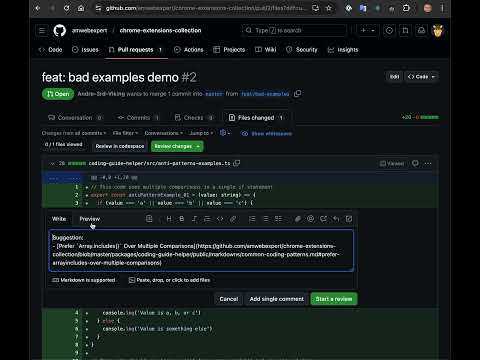
Task: Open browser extensions puzzle icon
Action: 406,8
